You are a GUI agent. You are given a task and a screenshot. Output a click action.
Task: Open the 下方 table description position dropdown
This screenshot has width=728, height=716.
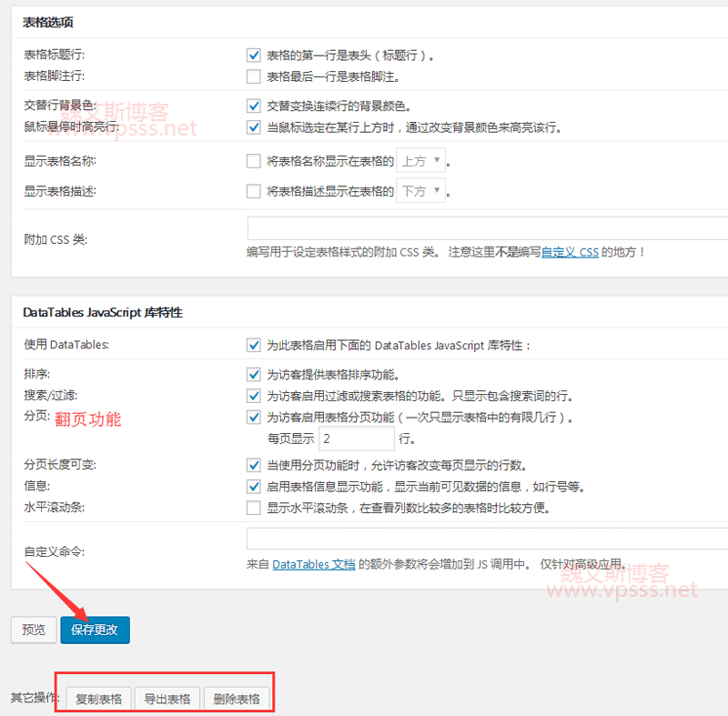coord(420,191)
